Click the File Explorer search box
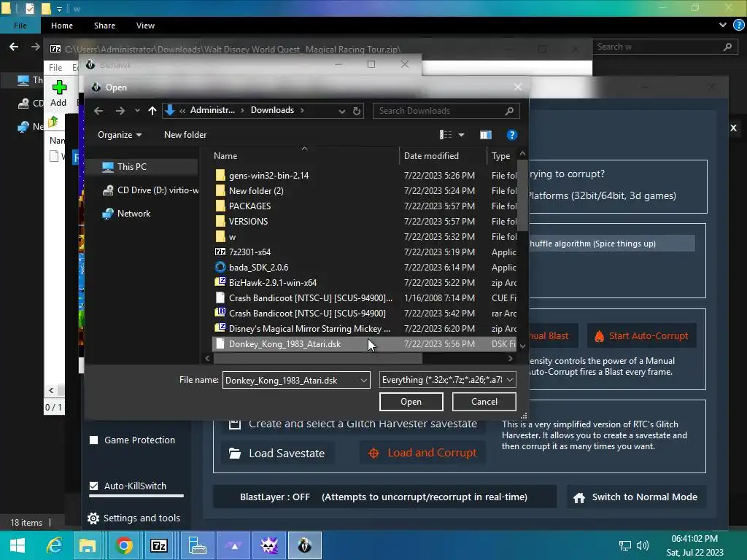Viewport: 747px width, 560px height. pyautogui.click(x=665, y=47)
